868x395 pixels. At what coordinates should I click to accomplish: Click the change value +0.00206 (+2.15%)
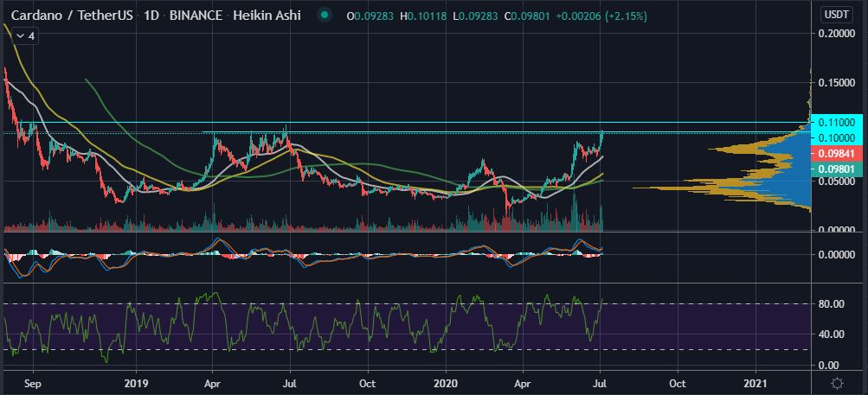[601, 16]
